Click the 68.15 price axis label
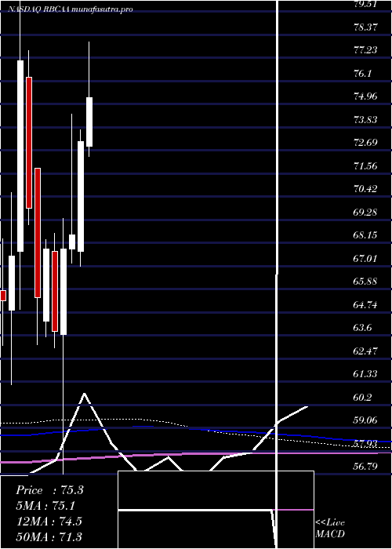 click(365, 235)
